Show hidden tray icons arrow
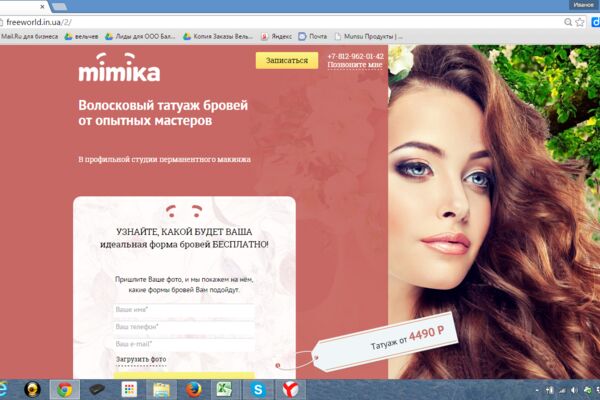Image resolution: width=600 pixels, height=400 pixels. click(x=537, y=390)
